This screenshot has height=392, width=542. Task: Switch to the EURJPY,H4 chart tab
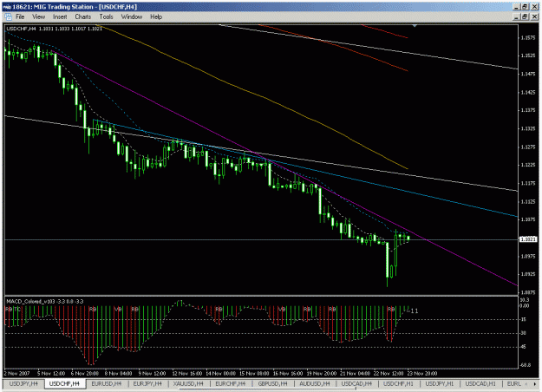[147, 383]
